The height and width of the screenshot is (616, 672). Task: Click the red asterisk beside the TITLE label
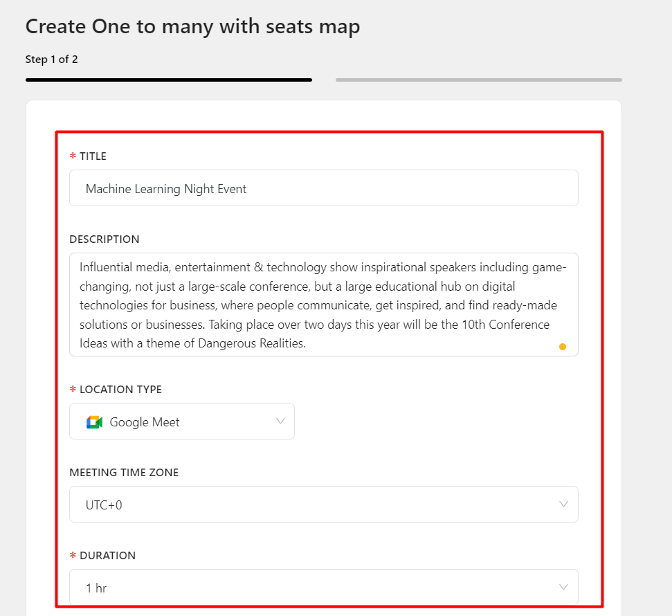(73, 157)
